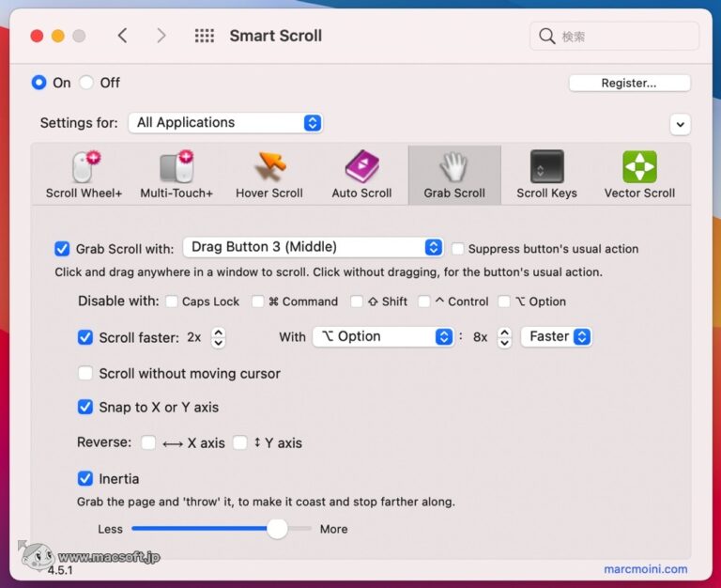Viewport: 721px width, 588px height.
Task: Check Control disable option
Action: pyautogui.click(x=424, y=302)
